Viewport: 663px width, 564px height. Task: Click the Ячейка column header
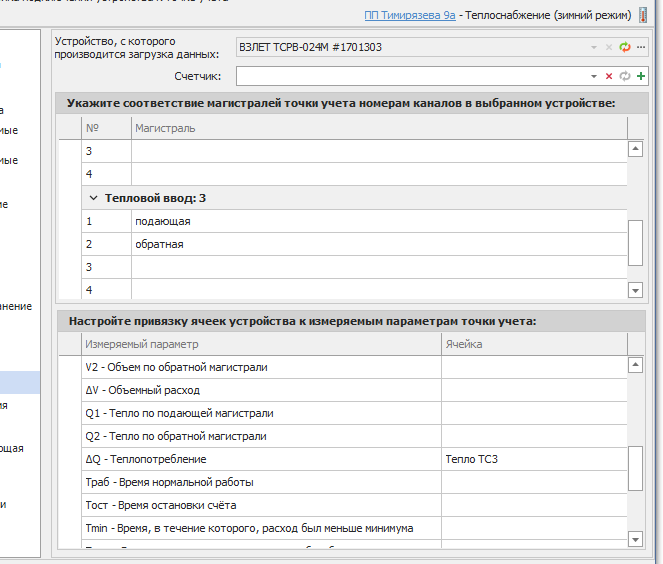click(x=464, y=344)
